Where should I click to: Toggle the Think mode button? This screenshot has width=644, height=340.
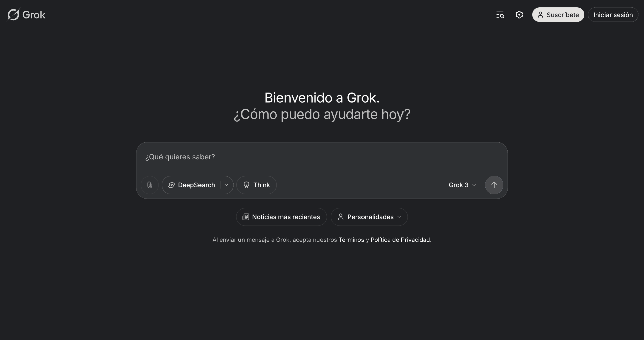tap(257, 185)
